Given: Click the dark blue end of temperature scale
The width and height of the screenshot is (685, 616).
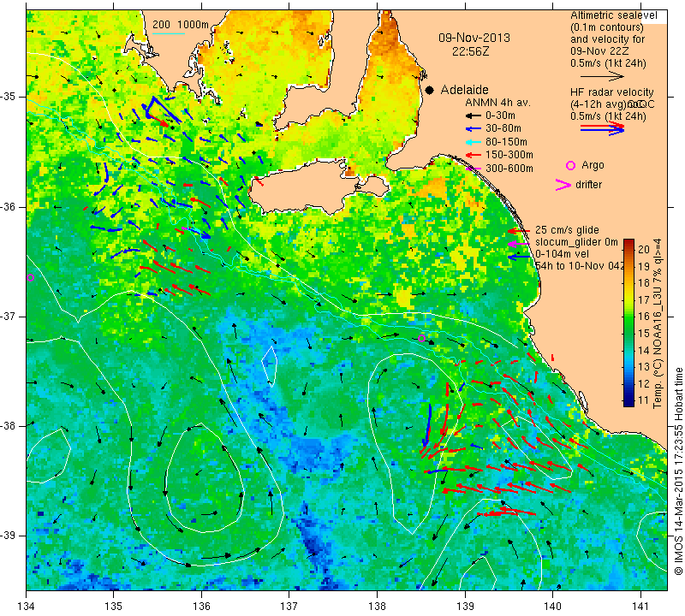Looking at the screenshot, I should pyautogui.click(x=628, y=400).
